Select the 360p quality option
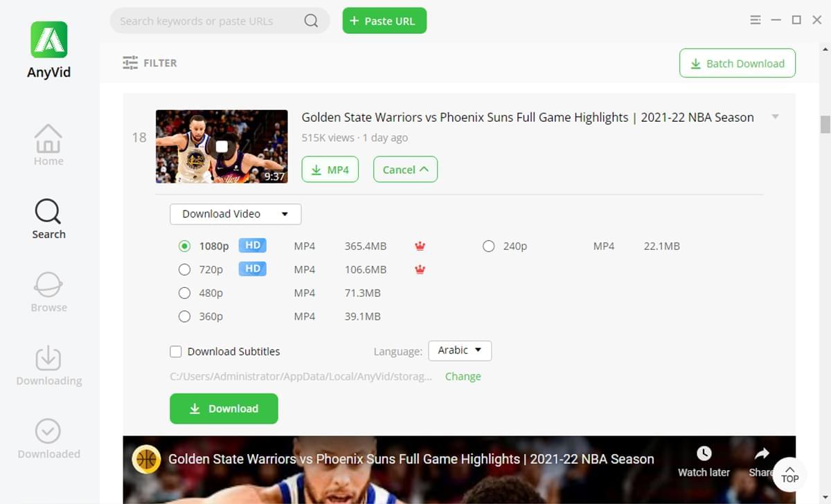Image resolution: width=831 pixels, height=504 pixels. point(184,316)
